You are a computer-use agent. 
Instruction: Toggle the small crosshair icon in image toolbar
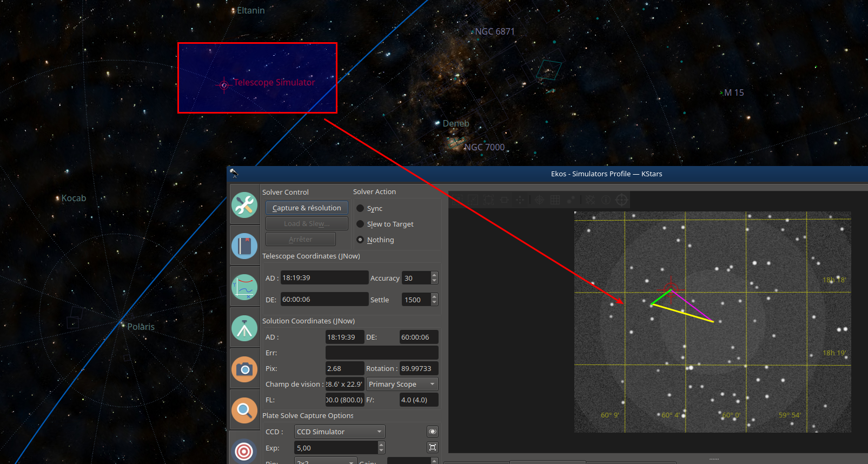click(539, 200)
